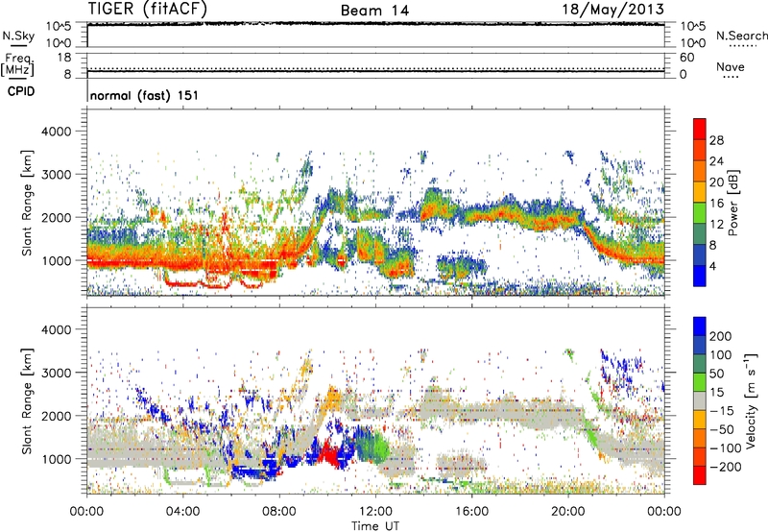Click the 12:00 time axis label

pos(375,512)
